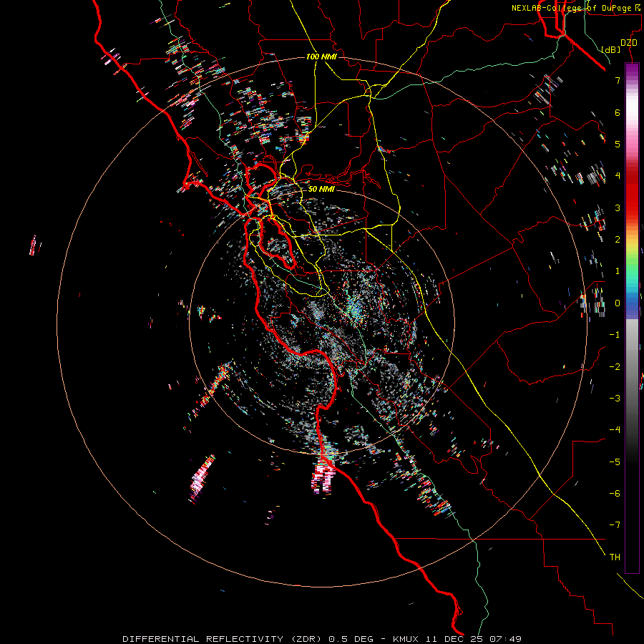
Task: Select the "-4" color scale label
Action: point(615,430)
